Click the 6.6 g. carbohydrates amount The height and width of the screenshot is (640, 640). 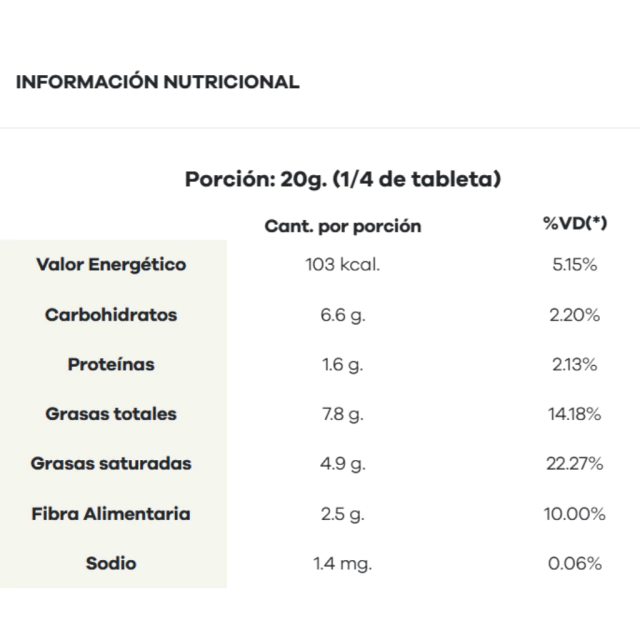(x=343, y=315)
